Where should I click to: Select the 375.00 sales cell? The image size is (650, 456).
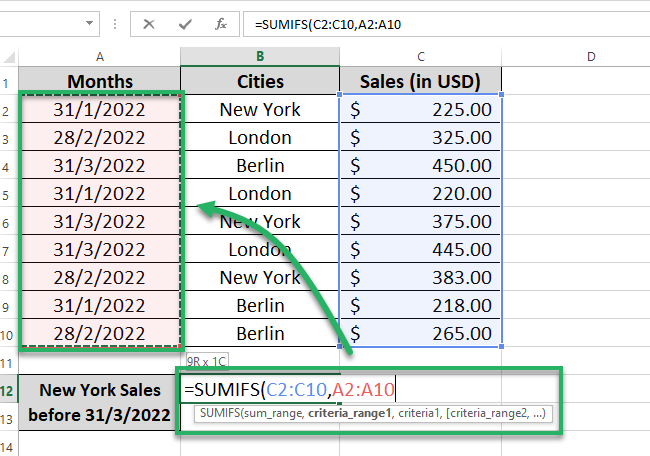(x=420, y=221)
